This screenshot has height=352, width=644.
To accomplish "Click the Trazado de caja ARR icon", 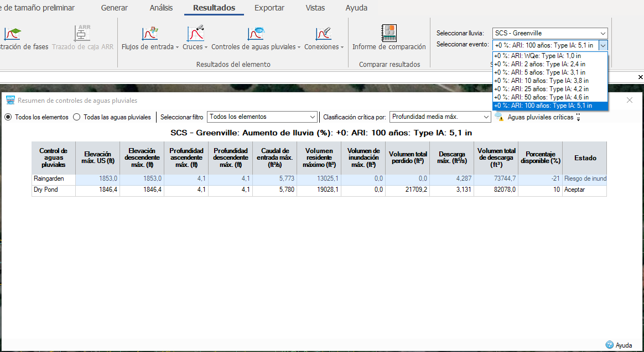I will [x=82, y=33].
